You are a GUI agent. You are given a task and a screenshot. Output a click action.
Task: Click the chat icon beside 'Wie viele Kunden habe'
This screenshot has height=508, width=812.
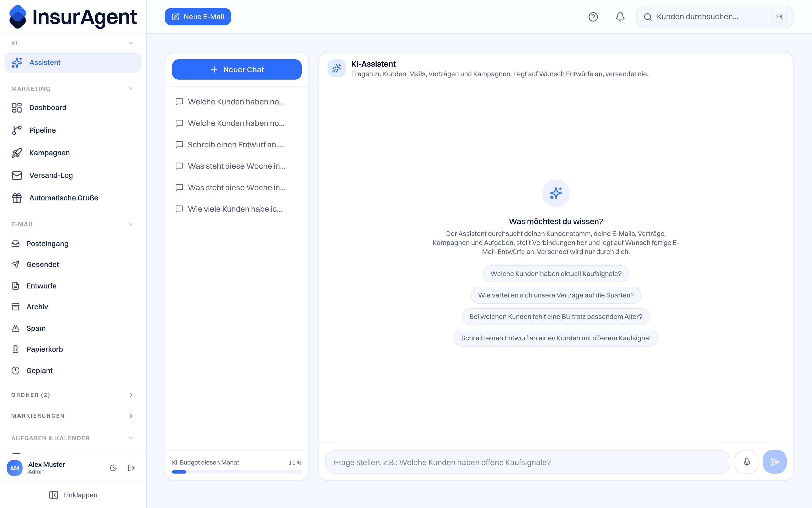coord(179,209)
